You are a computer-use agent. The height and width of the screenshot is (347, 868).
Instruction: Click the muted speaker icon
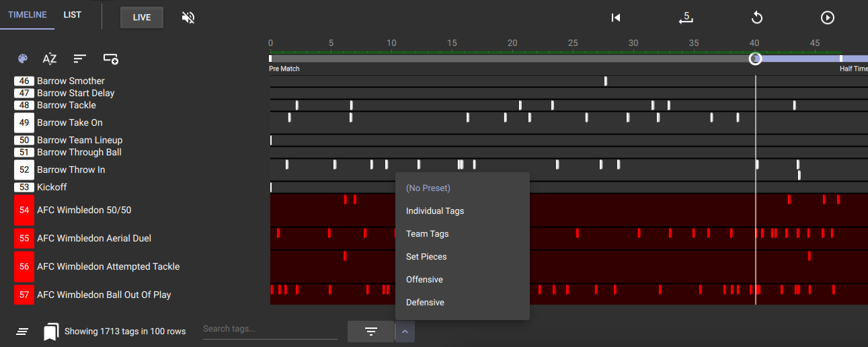(188, 17)
